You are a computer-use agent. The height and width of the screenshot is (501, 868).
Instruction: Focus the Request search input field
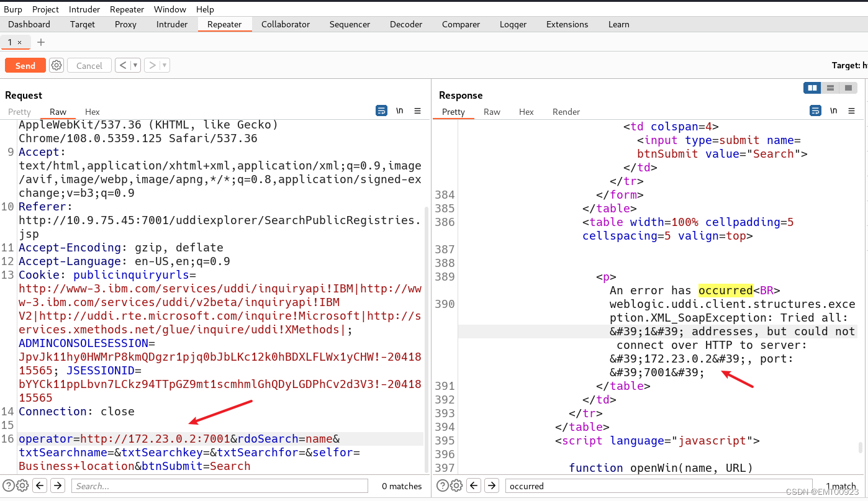click(x=219, y=485)
